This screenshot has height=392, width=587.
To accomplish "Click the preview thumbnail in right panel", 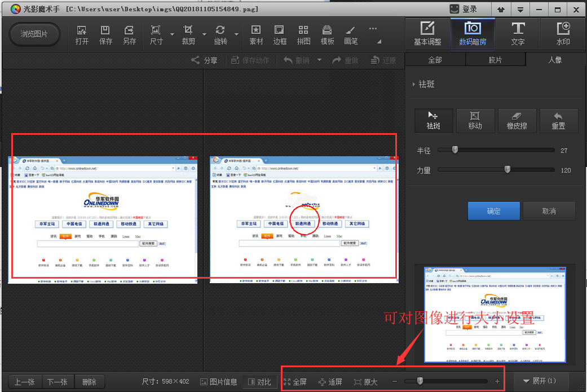I will (x=495, y=313).
